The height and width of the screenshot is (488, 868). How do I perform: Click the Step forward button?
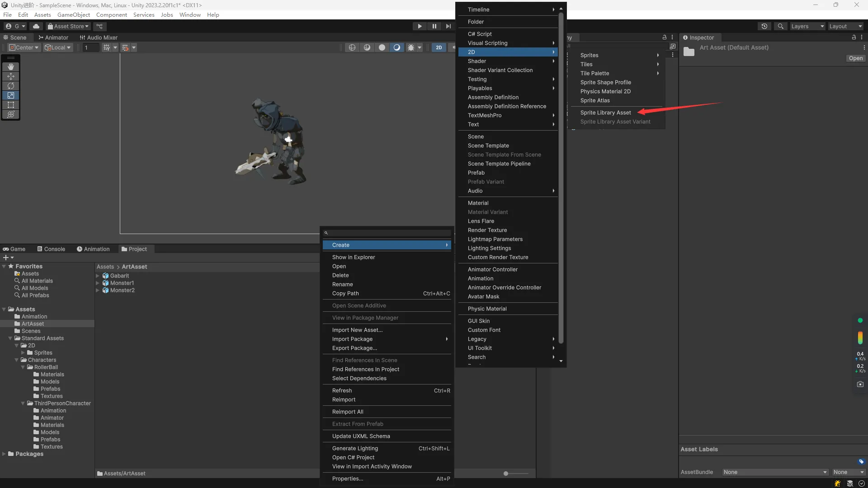[x=448, y=26]
